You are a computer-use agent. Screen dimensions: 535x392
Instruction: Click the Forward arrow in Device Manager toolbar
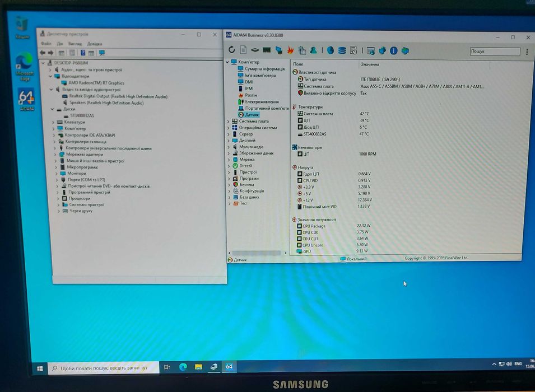tap(50, 53)
